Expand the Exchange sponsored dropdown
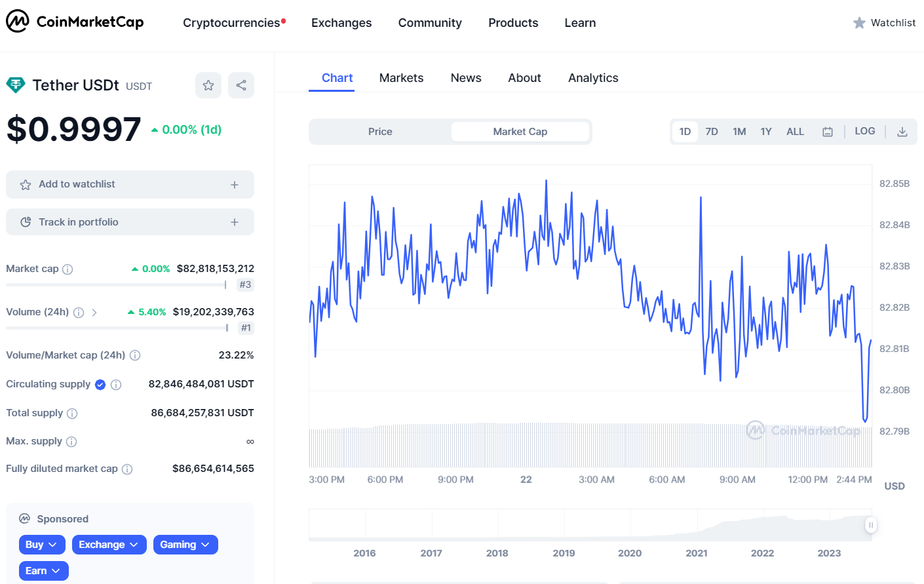The width and height of the screenshot is (924, 584). point(109,545)
